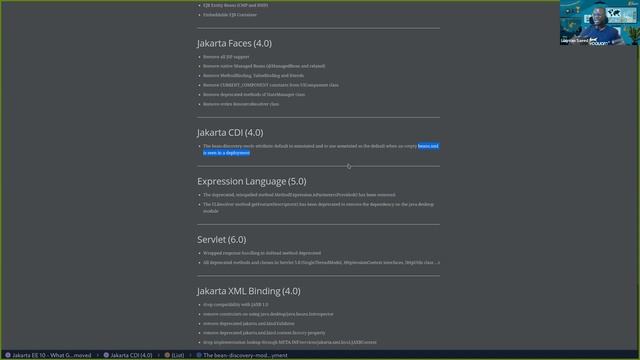Click the 'Remove MethodBinding, ValueBinding and friends' bullet
The image size is (640, 360).
pos(253,76)
